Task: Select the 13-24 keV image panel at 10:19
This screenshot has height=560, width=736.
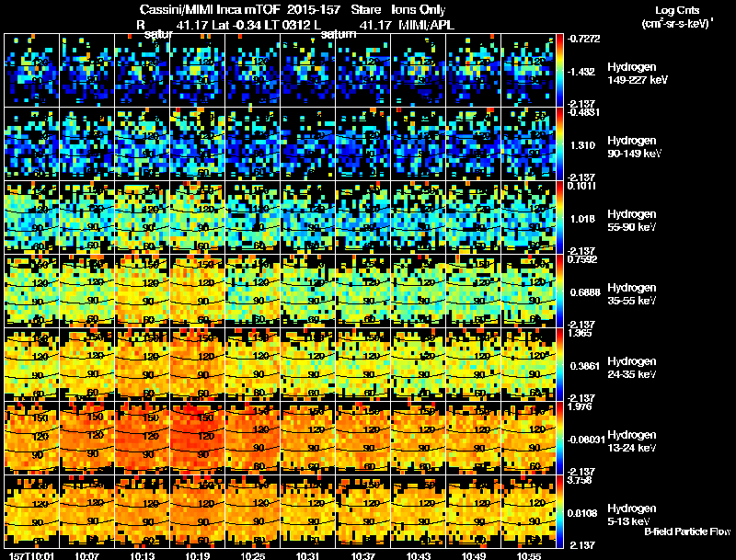Action: (x=197, y=439)
